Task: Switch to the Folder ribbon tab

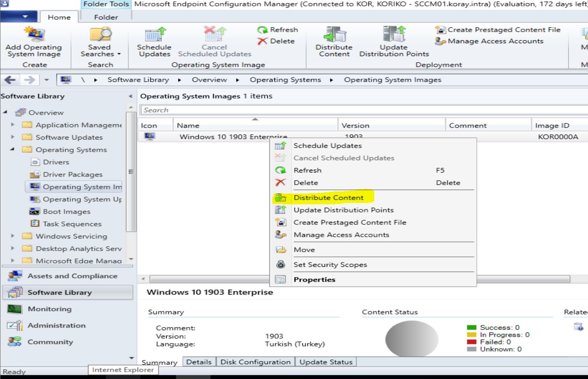Action: click(106, 17)
